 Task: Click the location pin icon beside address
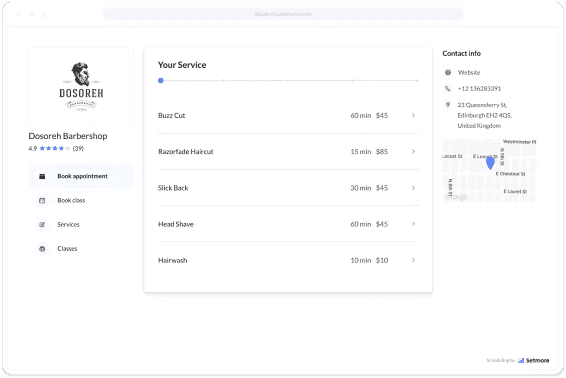[x=448, y=105]
